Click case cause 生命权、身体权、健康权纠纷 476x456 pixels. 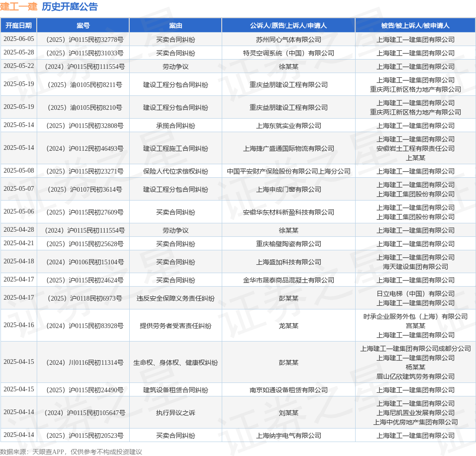(175, 363)
